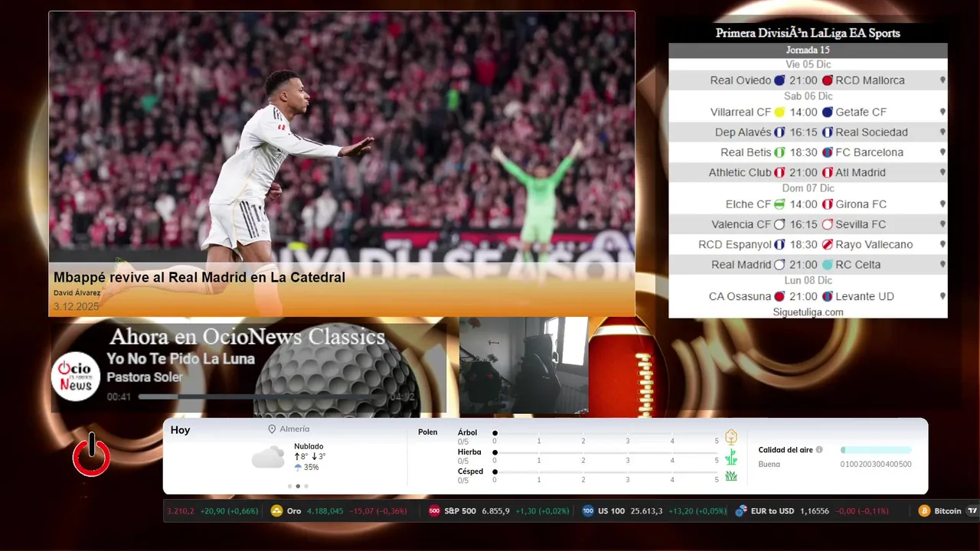Open the Mbappé revive al Real Madrid headline
Image resolution: width=980 pixels, height=551 pixels.
click(199, 277)
